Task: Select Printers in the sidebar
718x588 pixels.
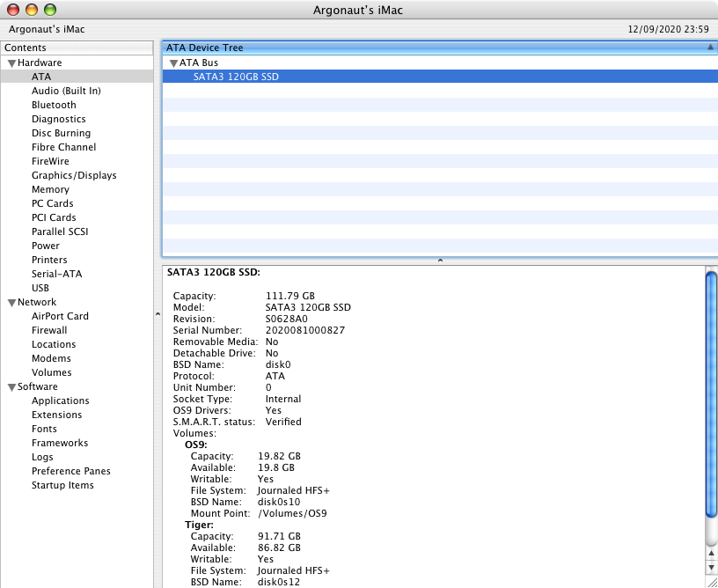Action: click(x=49, y=260)
